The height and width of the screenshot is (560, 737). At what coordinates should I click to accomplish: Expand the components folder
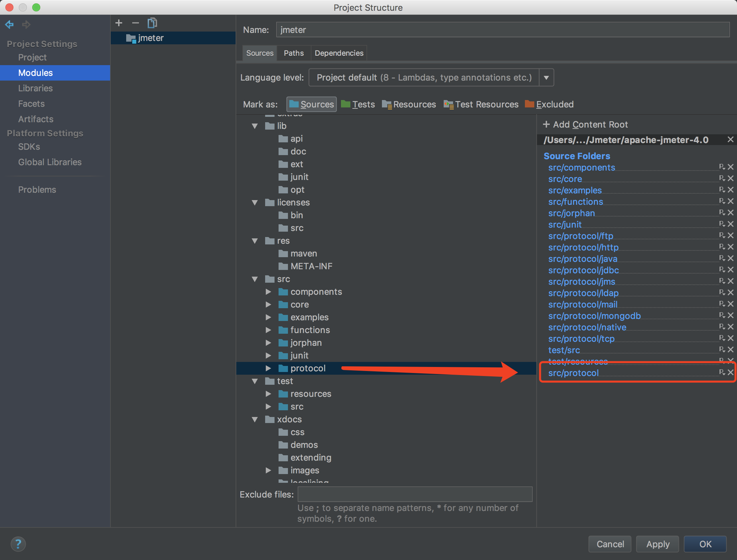pos(268,292)
